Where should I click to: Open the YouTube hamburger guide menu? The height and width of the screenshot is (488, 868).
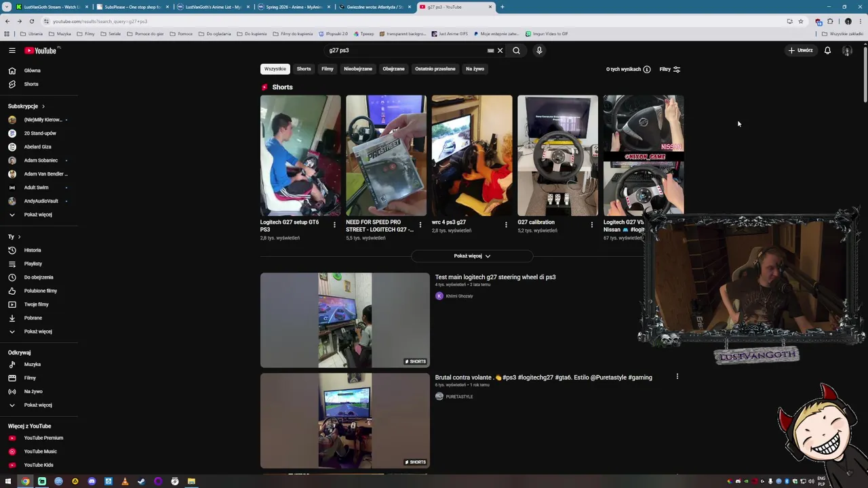12,50
